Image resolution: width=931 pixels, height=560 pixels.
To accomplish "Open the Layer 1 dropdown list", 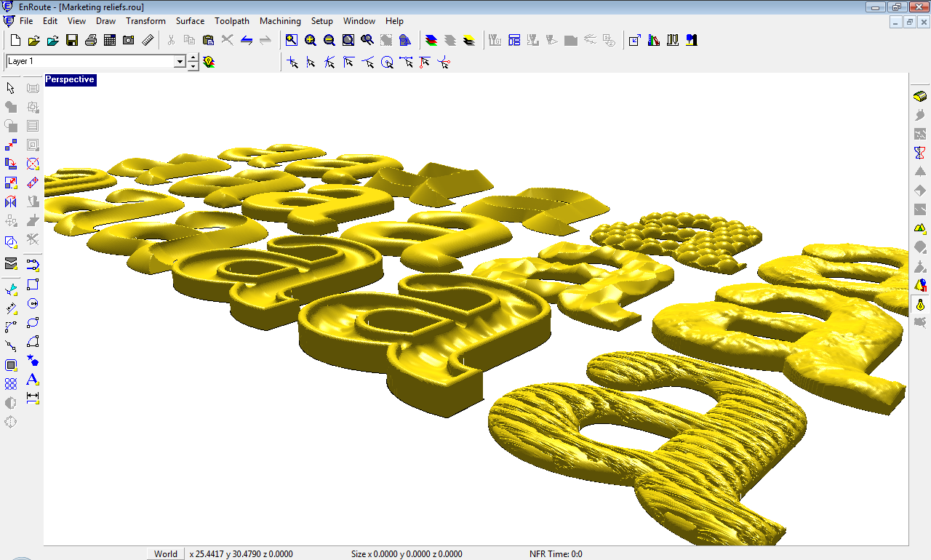I will [x=180, y=62].
